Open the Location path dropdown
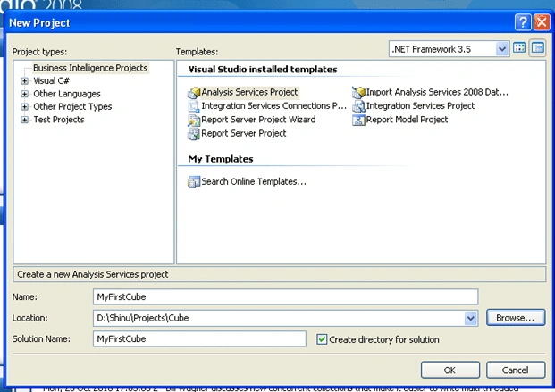The width and height of the screenshot is (555, 392). click(x=470, y=318)
